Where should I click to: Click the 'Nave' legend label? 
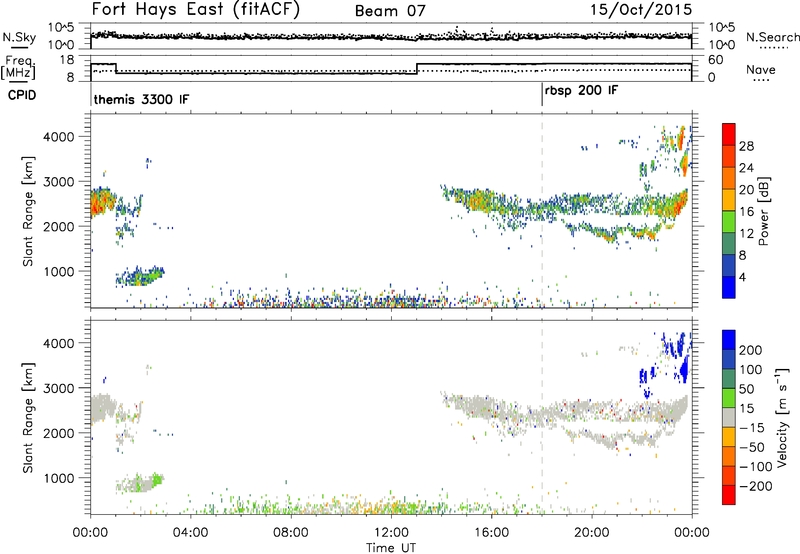[761, 70]
